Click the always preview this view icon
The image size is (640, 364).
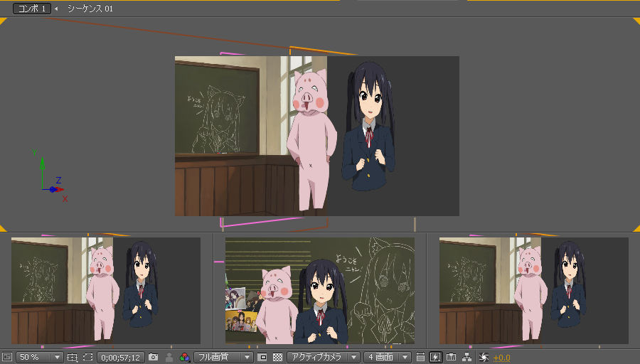pos(7,357)
